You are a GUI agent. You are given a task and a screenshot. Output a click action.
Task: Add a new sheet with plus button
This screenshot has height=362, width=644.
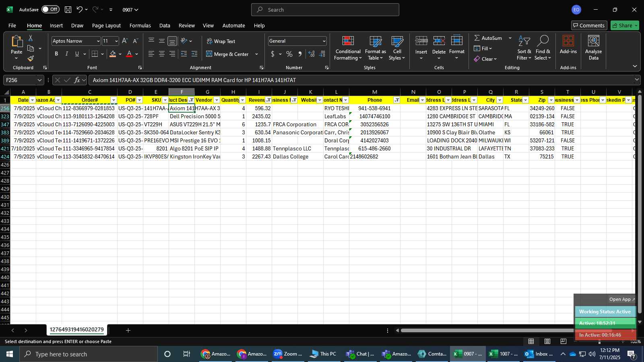(128, 330)
